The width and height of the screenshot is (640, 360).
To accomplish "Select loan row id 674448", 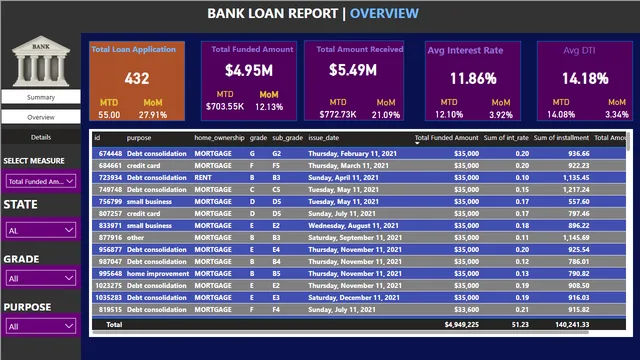I will 359,153.
